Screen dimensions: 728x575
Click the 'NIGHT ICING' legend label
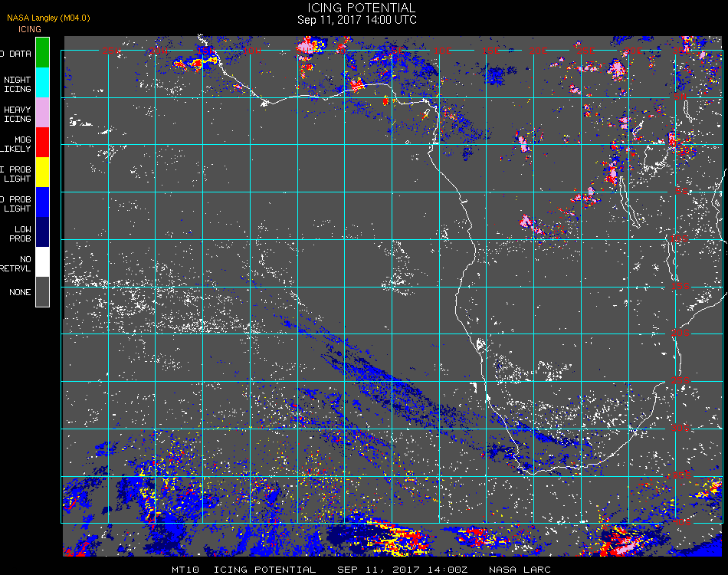[18, 84]
